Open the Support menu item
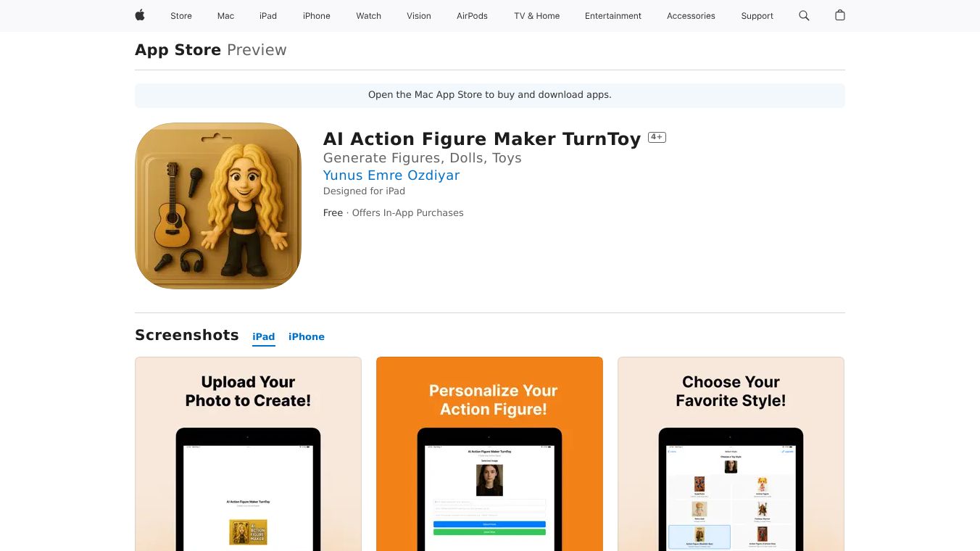 tap(757, 16)
